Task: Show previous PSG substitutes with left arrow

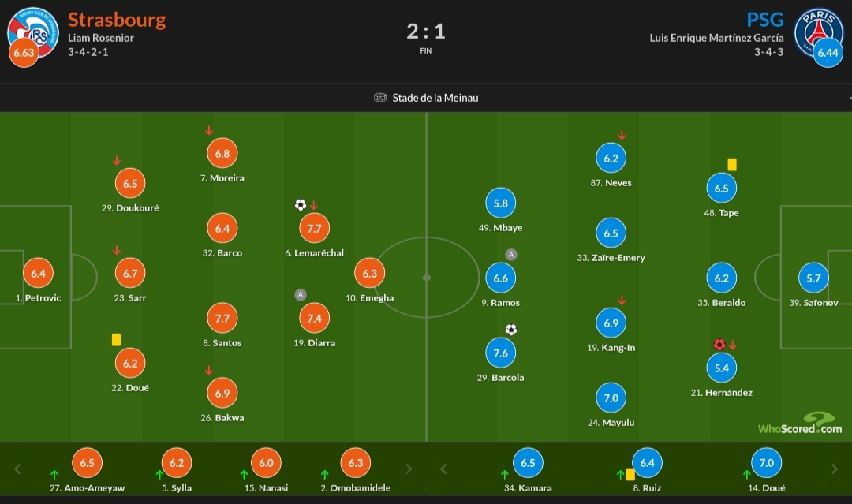Action: click(x=443, y=469)
